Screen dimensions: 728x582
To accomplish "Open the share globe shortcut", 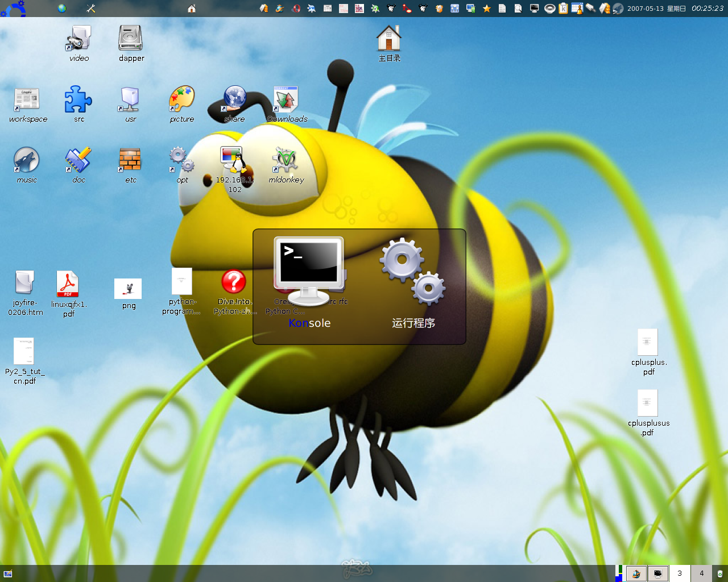I will coord(234,105).
